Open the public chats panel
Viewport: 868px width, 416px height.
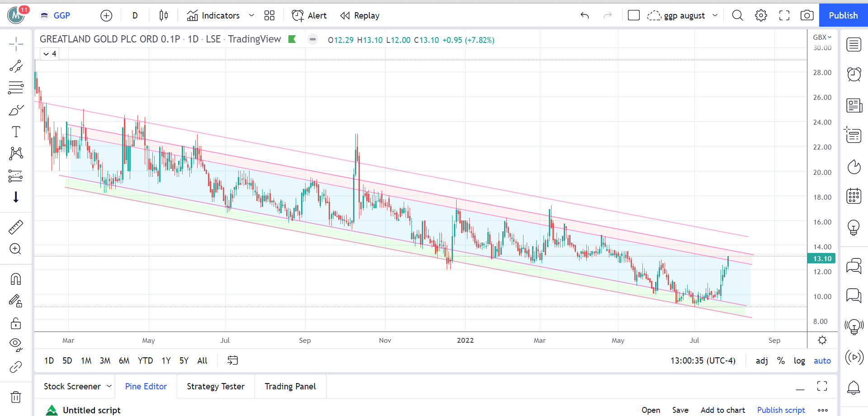854,266
